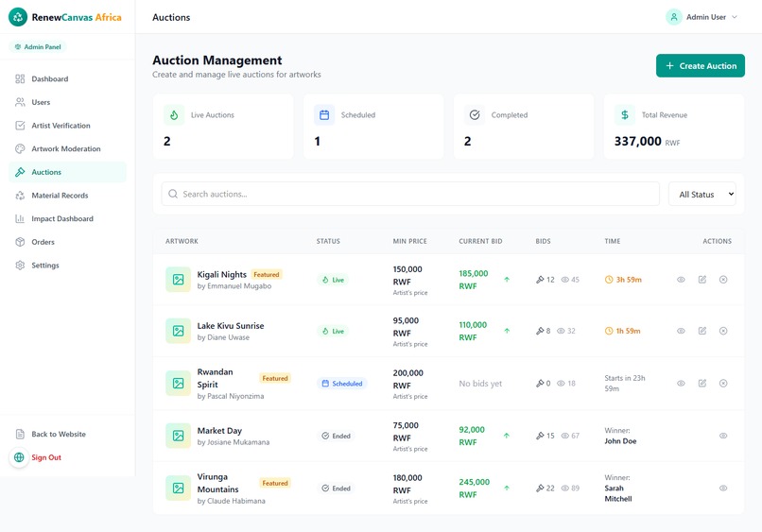The height and width of the screenshot is (532, 762).
Task: View the Lake Kivu Sunrise auction details
Action: pyautogui.click(x=681, y=331)
